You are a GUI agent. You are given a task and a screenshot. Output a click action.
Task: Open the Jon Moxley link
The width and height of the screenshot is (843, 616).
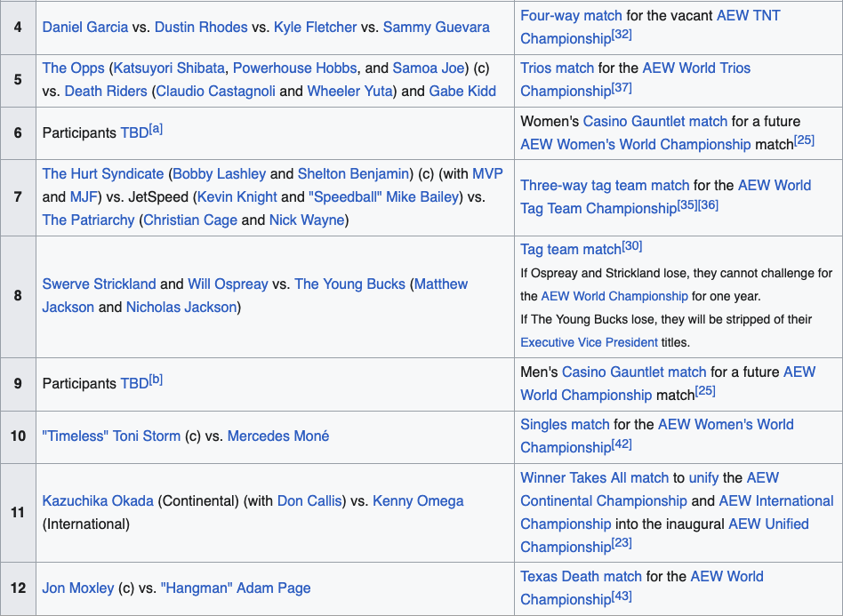[78, 588]
